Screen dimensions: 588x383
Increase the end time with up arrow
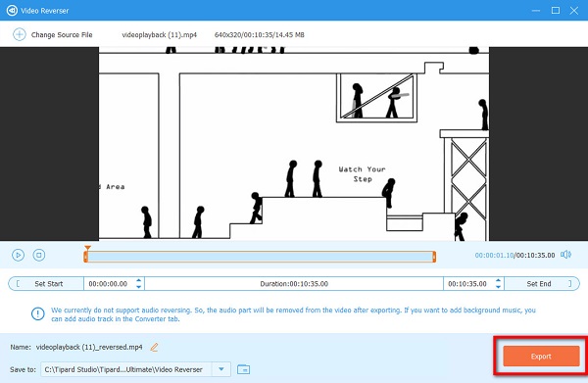click(498, 280)
